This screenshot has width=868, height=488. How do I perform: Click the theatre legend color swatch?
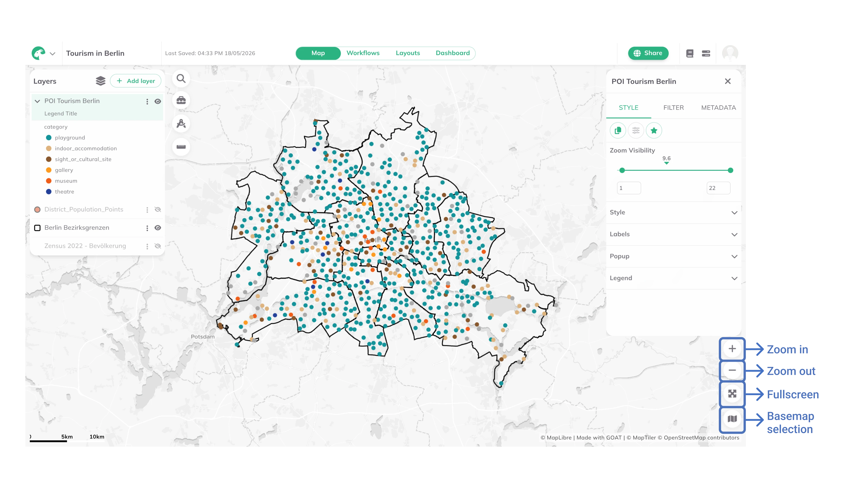pyautogui.click(x=49, y=192)
